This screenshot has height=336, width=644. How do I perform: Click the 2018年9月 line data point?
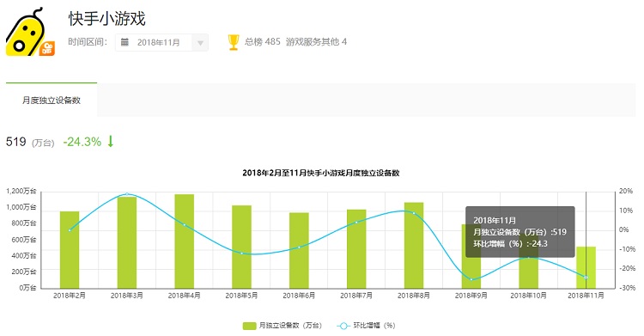471,279
